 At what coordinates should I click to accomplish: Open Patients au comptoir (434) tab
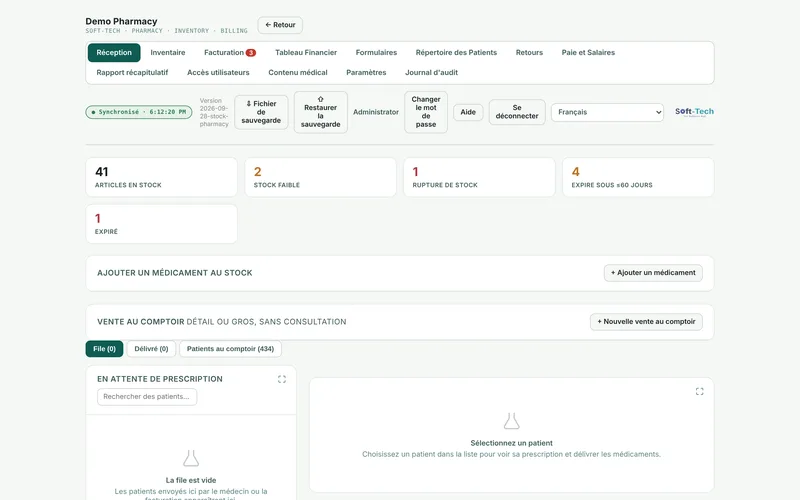(230, 349)
